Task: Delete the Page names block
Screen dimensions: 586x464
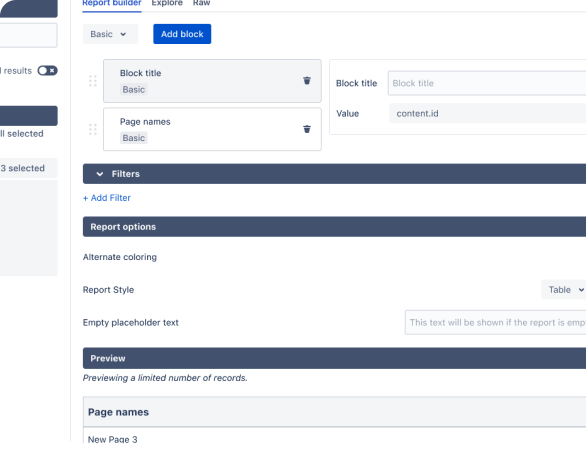Action: (306, 129)
